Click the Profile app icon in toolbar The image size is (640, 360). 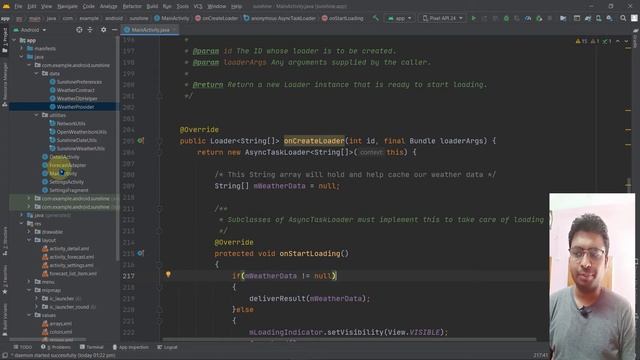[x=528, y=18]
